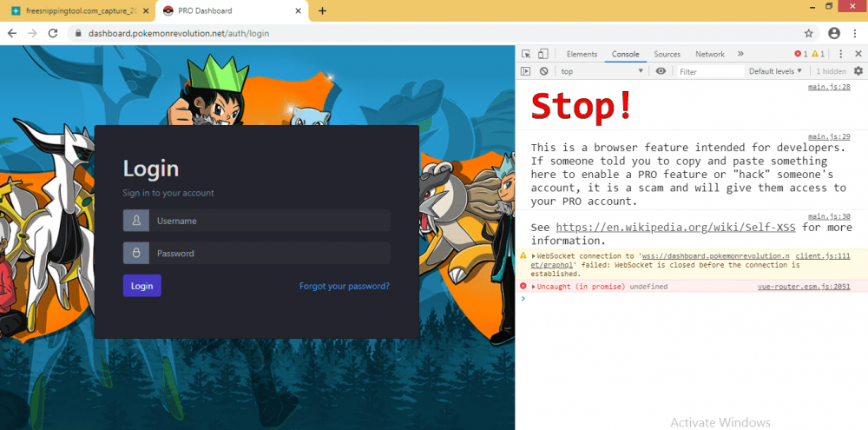Expand more DevTools tabs chevron

[x=740, y=54]
